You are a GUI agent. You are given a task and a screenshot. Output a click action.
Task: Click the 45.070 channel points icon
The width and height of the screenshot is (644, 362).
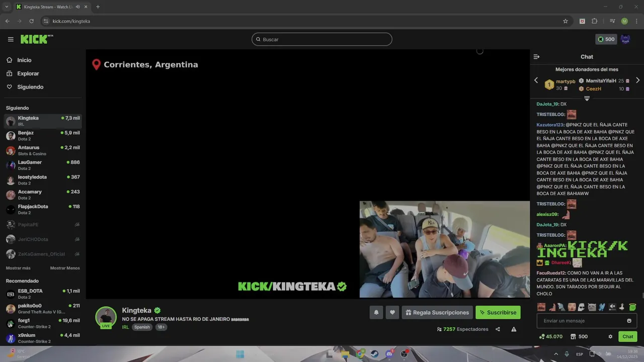pyautogui.click(x=550, y=336)
